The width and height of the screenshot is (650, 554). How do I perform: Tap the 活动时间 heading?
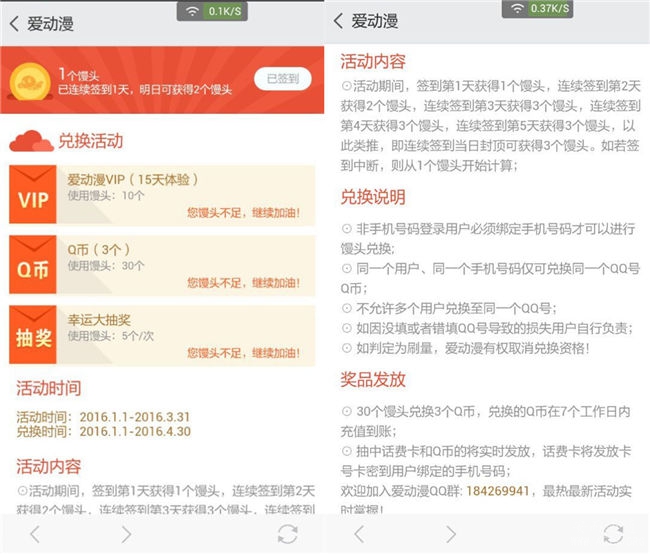click(x=49, y=388)
